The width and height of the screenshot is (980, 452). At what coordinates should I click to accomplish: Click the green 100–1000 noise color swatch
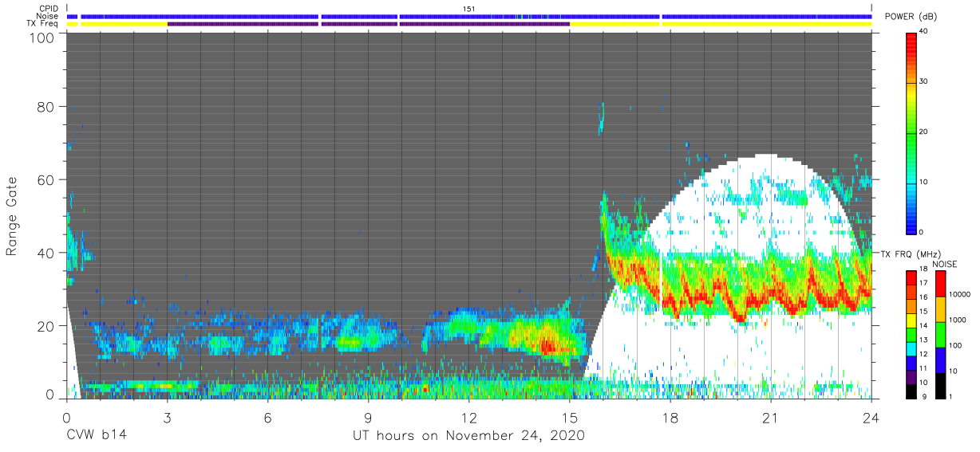(x=940, y=334)
